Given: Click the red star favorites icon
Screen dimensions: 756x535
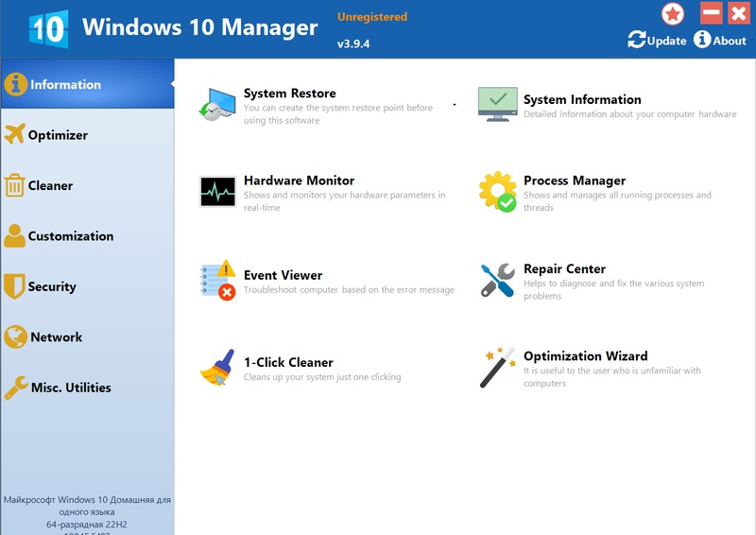Looking at the screenshot, I should click(673, 13).
